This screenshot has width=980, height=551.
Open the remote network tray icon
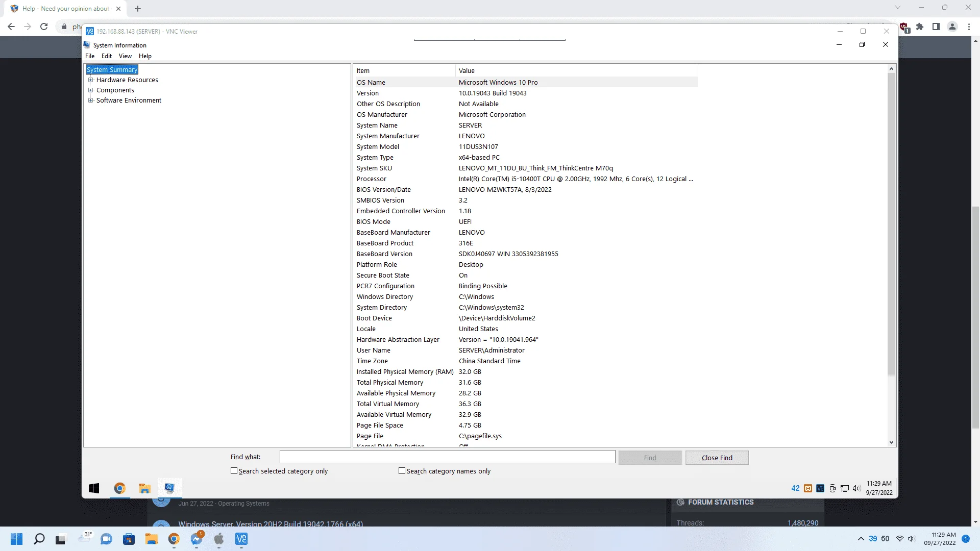click(845, 488)
